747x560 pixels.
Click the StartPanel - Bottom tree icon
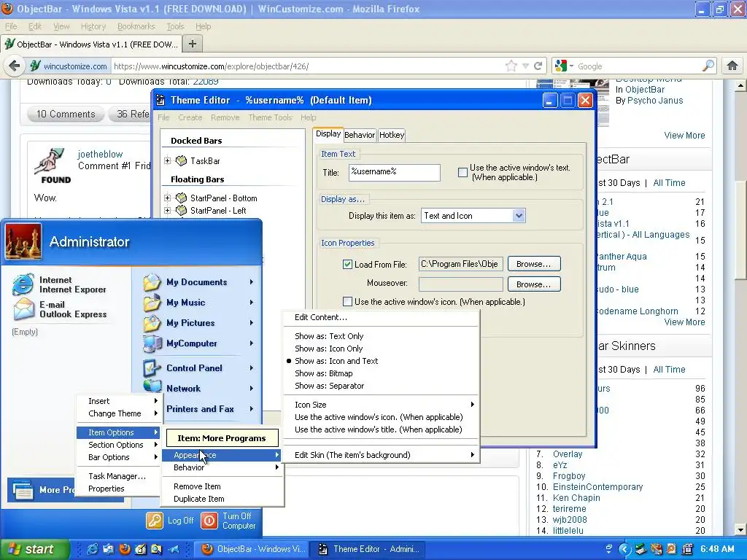pyautogui.click(x=181, y=198)
